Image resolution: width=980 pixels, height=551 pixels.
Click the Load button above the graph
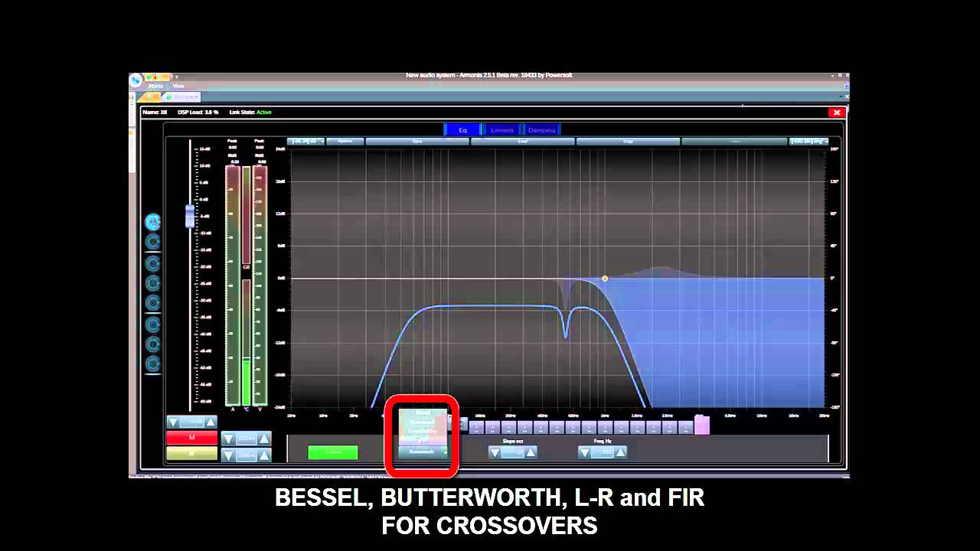523,142
